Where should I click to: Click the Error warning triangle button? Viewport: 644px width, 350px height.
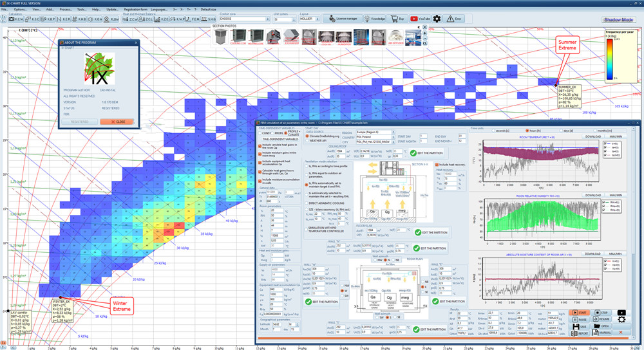[x=454, y=19]
